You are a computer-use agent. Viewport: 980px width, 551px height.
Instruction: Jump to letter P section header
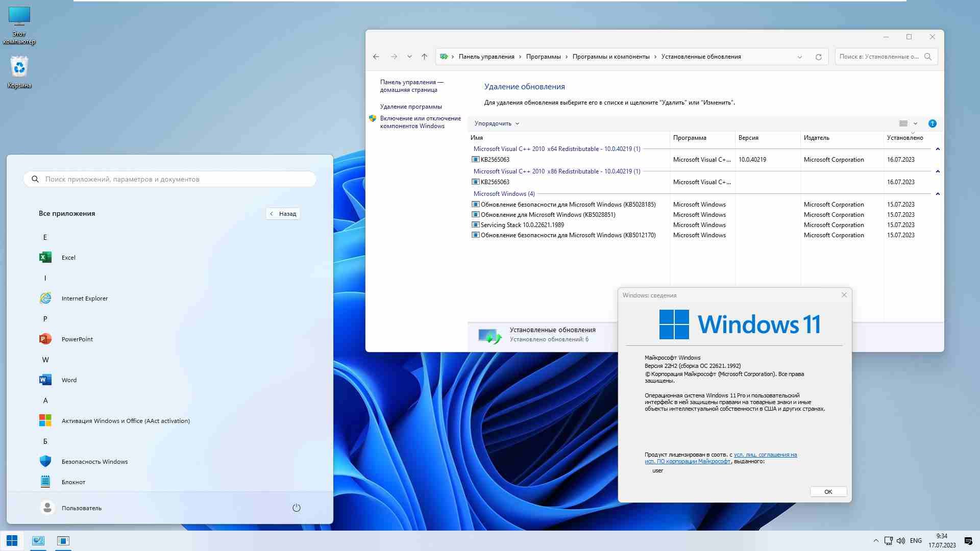coord(45,319)
